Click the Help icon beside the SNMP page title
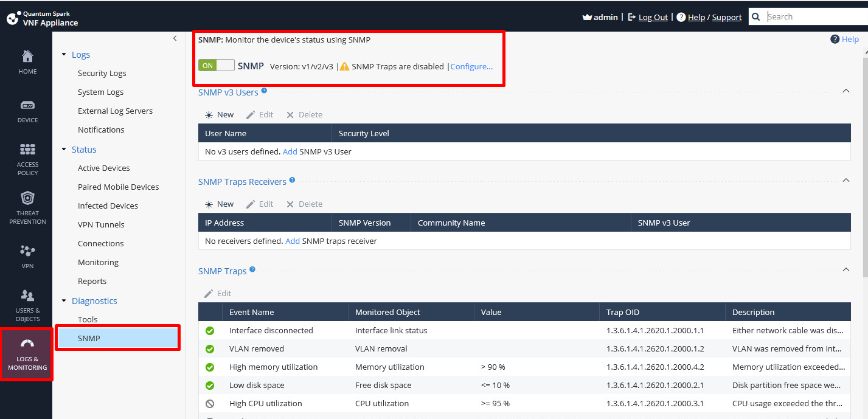This screenshot has width=868, height=419. pyautogui.click(x=835, y=39)
